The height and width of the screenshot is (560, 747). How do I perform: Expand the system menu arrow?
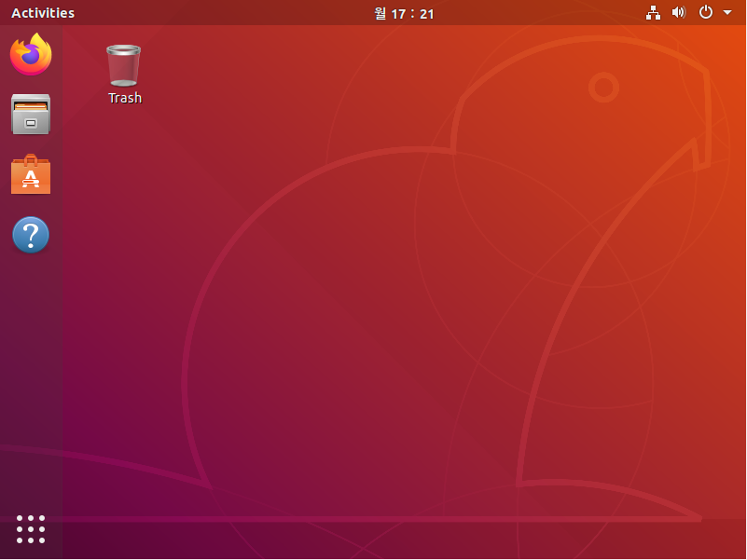(727, 12)
